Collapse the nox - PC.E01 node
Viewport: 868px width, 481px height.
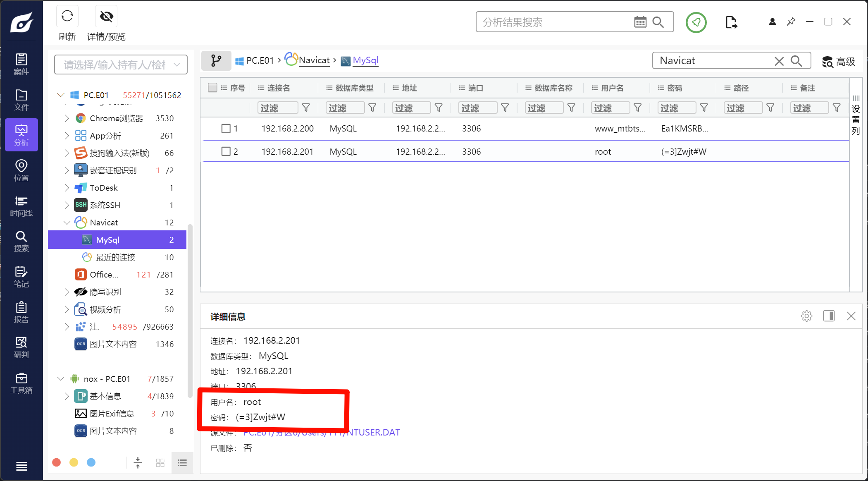pyautogui.click(x=61, y=379)
